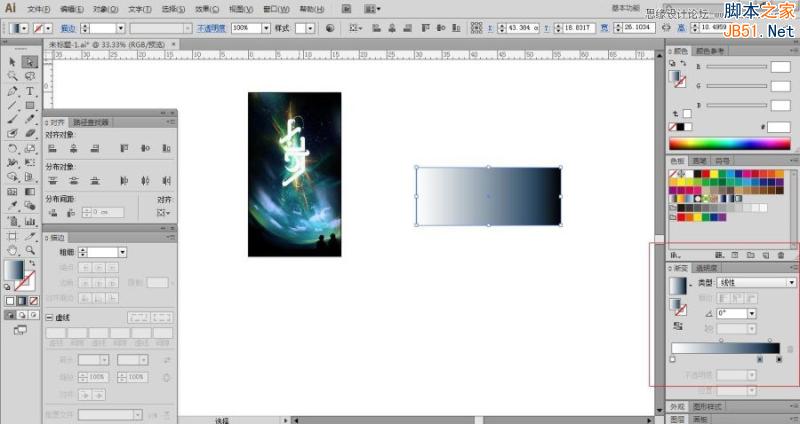Open stroke weight dropdown in Stroke panel
The height and width of the screenshot is (424, 800).
click(x=122, y=252)
